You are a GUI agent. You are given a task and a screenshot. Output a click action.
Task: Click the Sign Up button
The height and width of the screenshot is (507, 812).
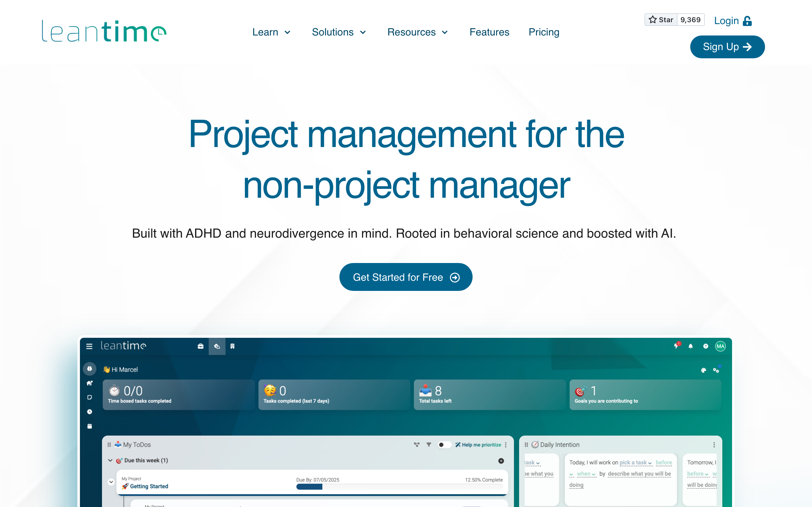(x=727, y=47)
